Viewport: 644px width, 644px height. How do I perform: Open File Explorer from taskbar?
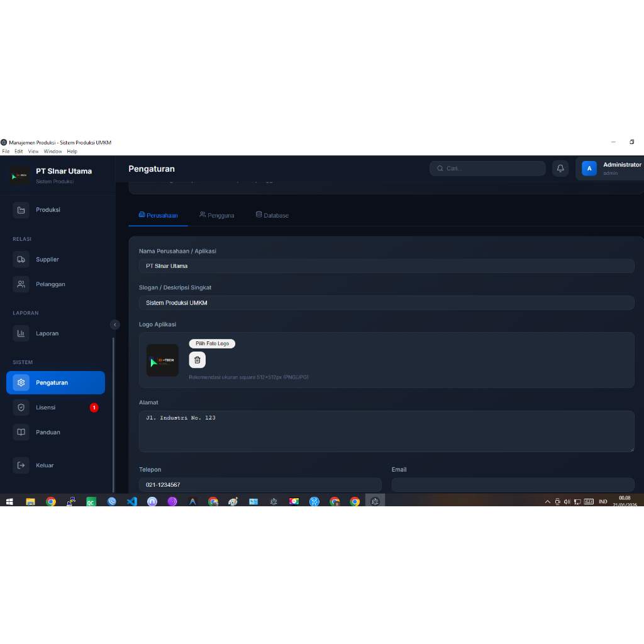[30, 501]
